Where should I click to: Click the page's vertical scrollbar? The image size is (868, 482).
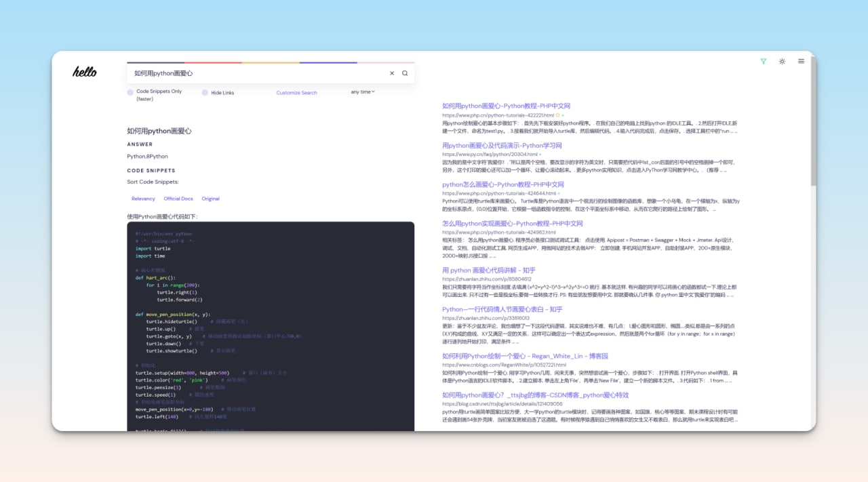pos(813,149)
